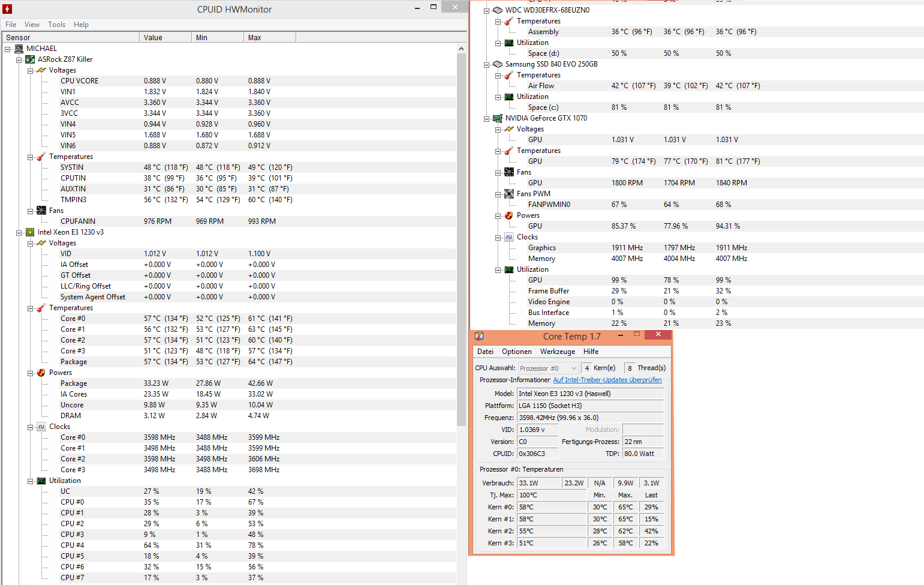Open the HWMonitor Help menu
The height and width of the screenshot is (585, 924).
point(81,25)
